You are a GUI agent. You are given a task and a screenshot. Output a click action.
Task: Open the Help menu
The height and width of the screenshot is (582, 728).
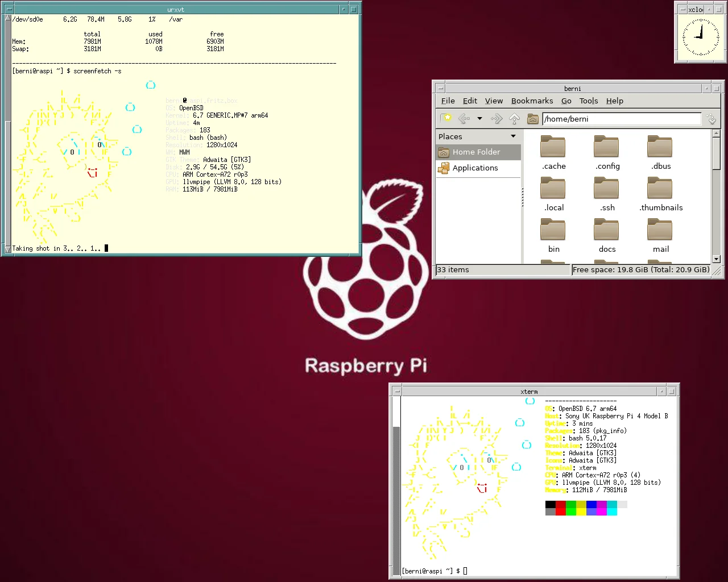pos(614,101)
